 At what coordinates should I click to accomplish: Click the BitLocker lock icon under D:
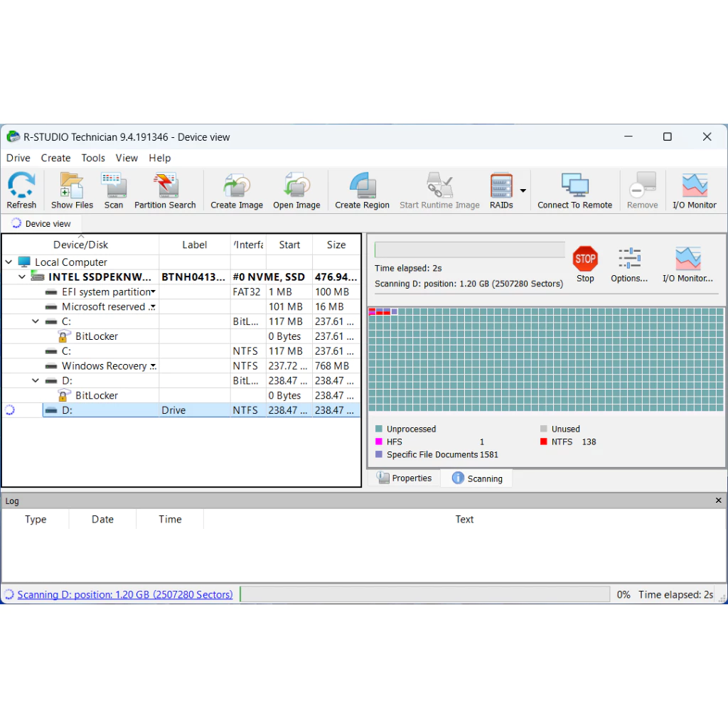click(64, 395)
